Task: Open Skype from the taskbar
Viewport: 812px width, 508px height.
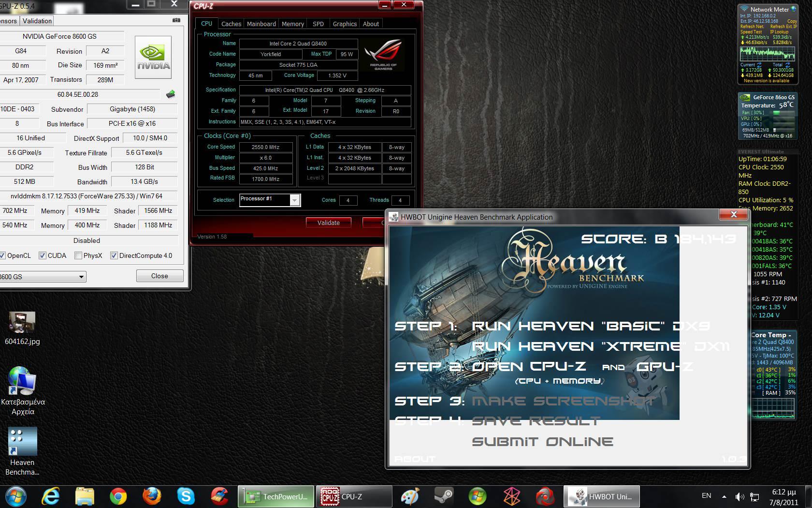Action: [186, 496]
